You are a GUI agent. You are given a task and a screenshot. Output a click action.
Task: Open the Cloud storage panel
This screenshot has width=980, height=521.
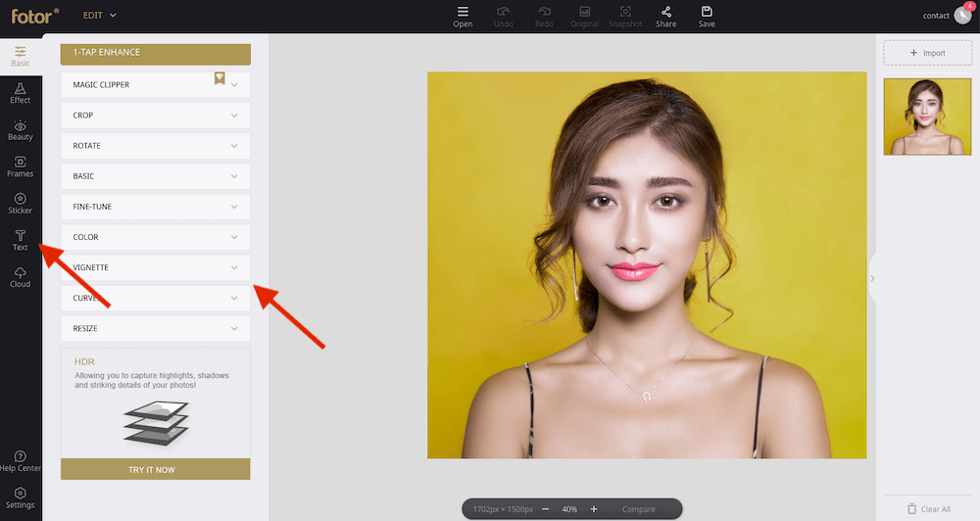click(21, 276)
